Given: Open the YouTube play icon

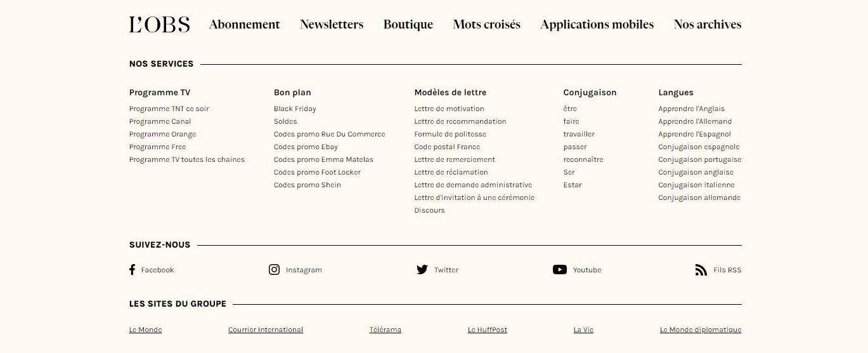Looking at the screenshot, I should 559,270.
